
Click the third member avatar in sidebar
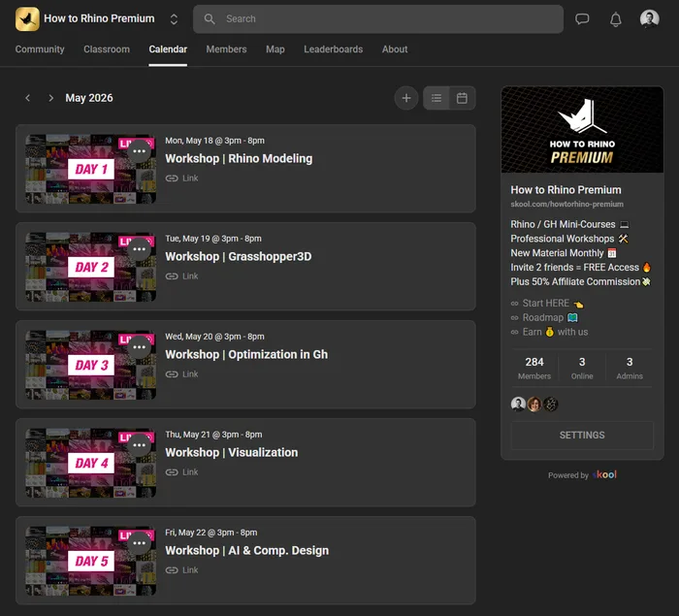click(x=550, y=405)
